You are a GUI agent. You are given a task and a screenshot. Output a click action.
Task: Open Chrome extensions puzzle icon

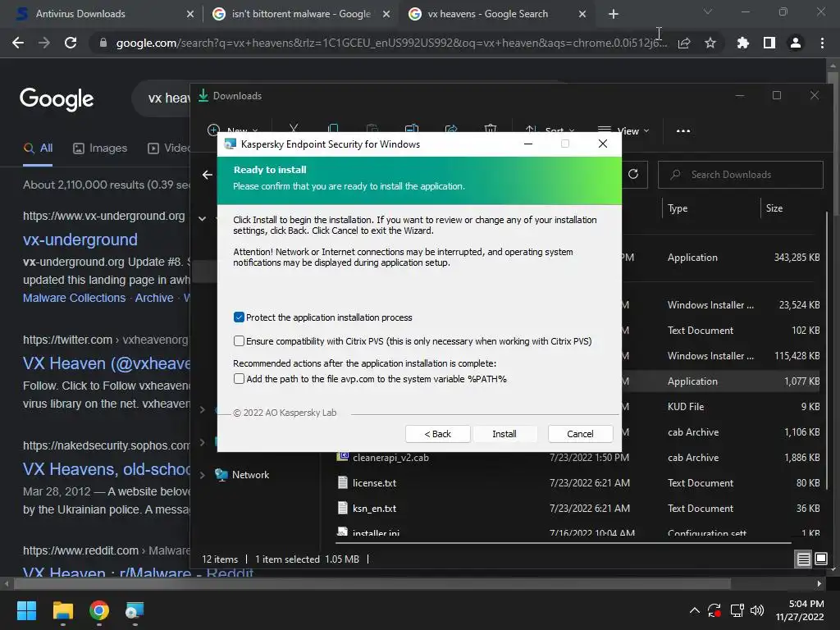point(742,43)
